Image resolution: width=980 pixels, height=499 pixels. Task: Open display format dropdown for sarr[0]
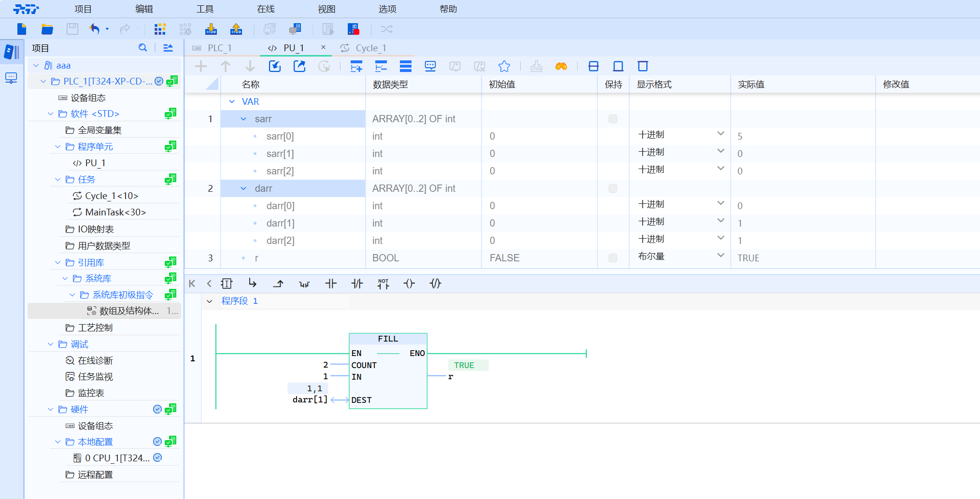click(720, 134)
